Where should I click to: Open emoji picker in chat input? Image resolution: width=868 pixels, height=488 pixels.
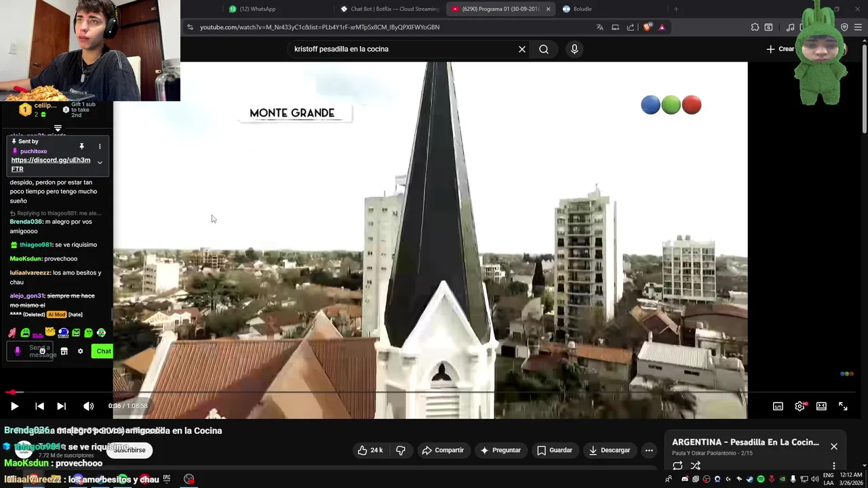coord(42,351)
